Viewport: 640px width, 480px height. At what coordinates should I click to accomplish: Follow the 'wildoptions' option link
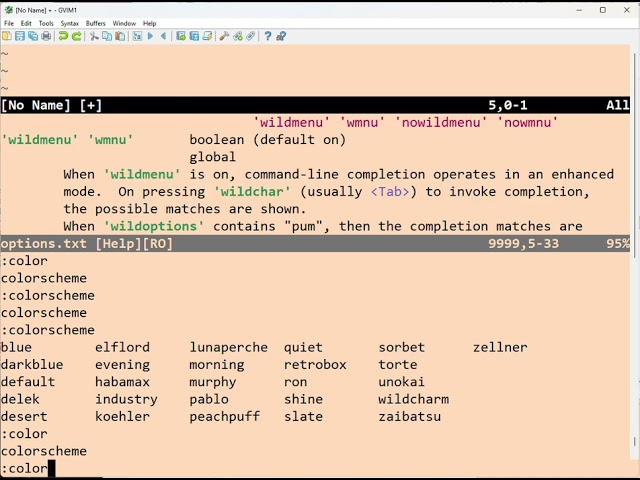click(x=154, y=226)
